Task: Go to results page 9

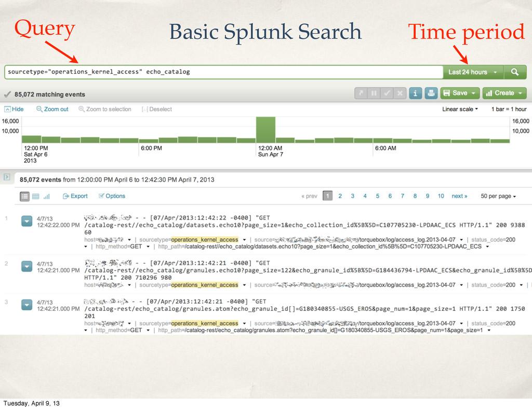Action: 428,196
